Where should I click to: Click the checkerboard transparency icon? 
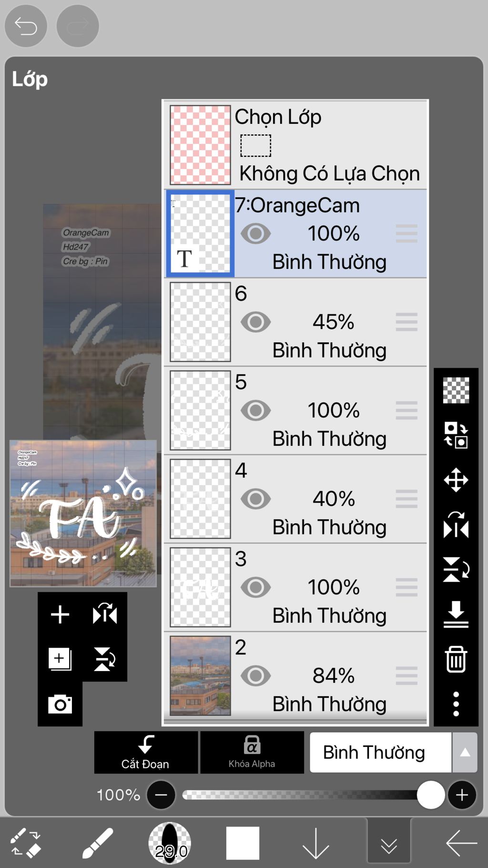tap(456, 390)
